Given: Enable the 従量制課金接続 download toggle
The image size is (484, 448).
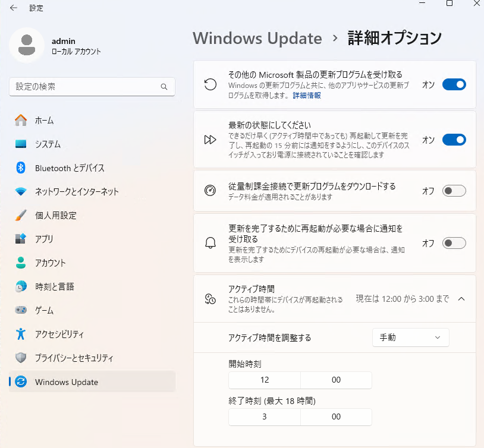Looking at the screenshot, I should coord(454,191).
